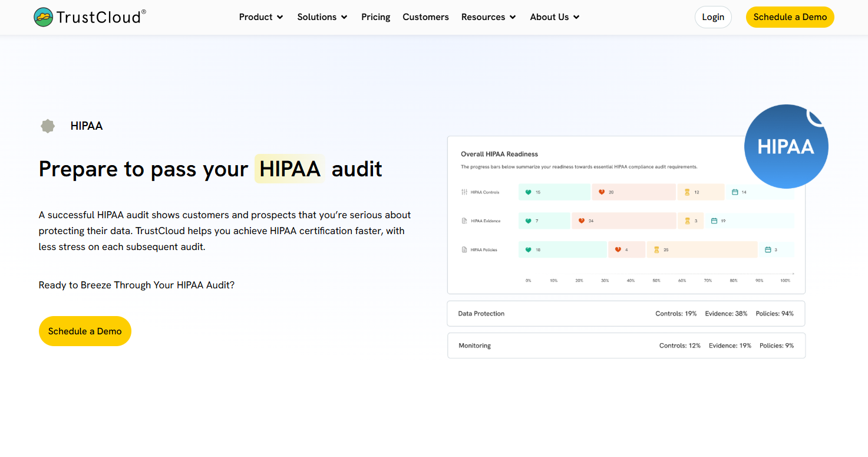Click the green heart icon in HIPAA Evidence row
The image size is (868, 457).
pyautogui.click(x=529, y=221)
